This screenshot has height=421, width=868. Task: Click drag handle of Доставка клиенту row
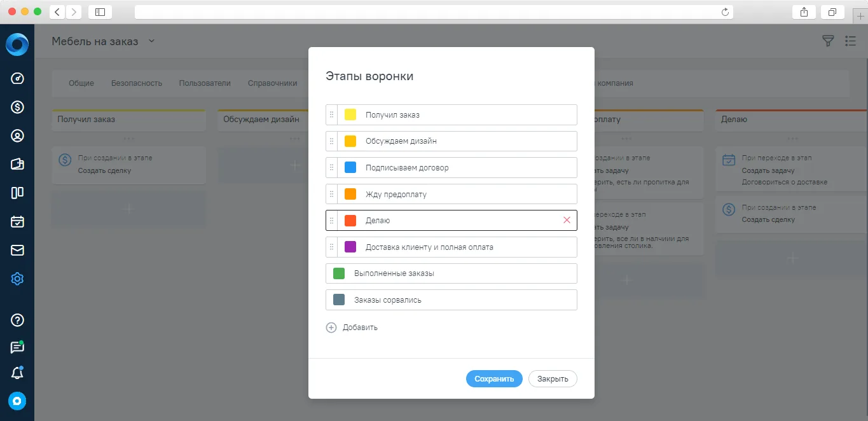click(331, 247)
